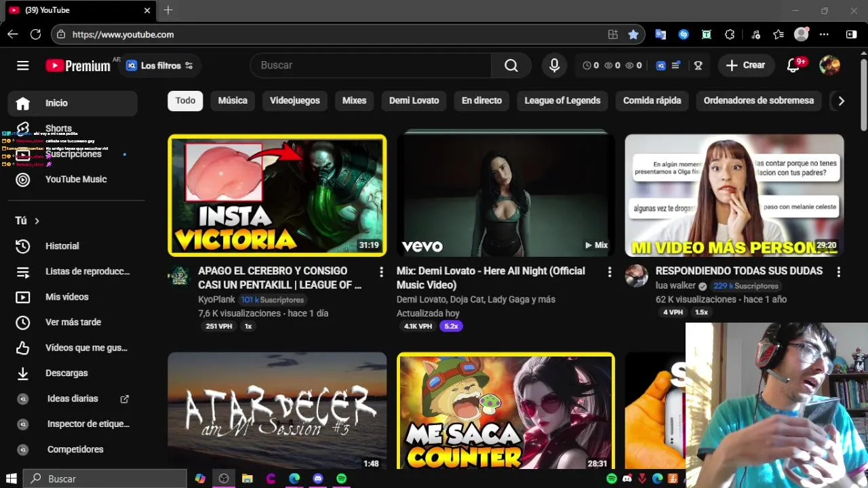Open Competidores in sidebar
Image resolution: width=868 pixels, height=488 pixels.
click(x=73, y=449)
